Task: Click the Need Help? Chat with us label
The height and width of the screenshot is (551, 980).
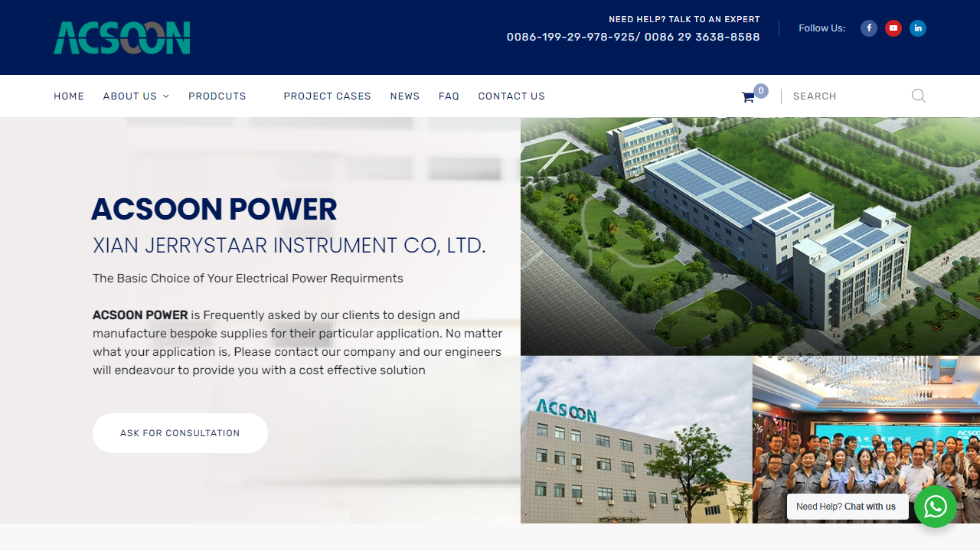Action: tap(847, 507)
